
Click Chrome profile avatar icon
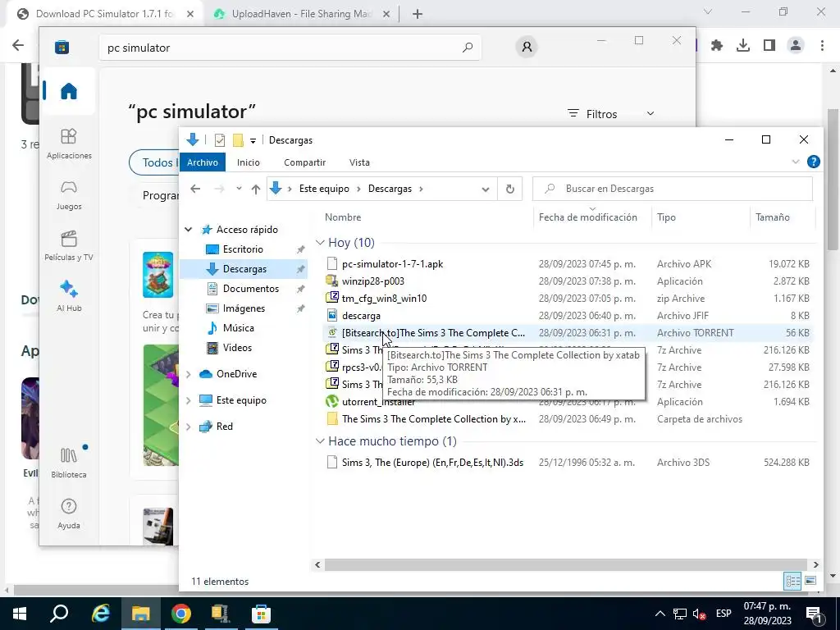pos(796,46)
